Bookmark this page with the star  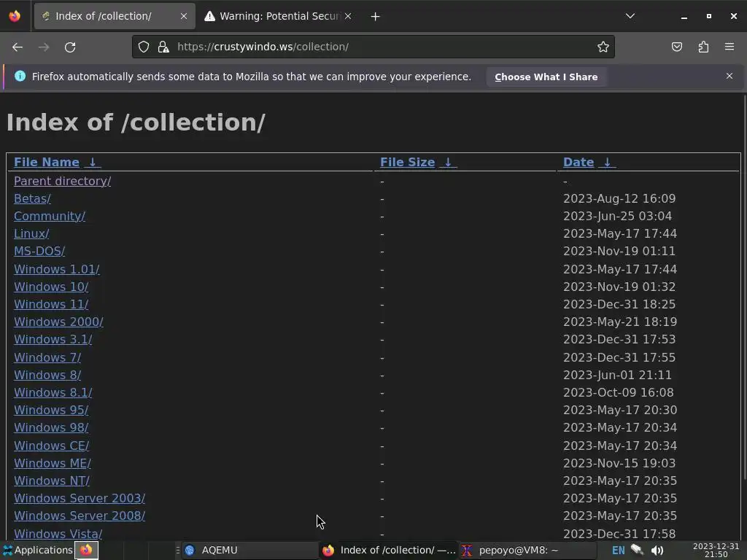(x=603, y=47)
